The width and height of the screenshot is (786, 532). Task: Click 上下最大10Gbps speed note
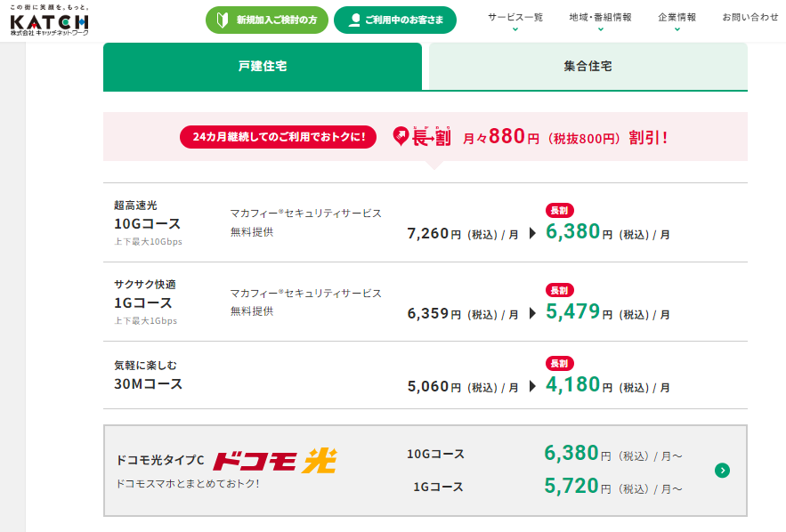tap(148, 242)
